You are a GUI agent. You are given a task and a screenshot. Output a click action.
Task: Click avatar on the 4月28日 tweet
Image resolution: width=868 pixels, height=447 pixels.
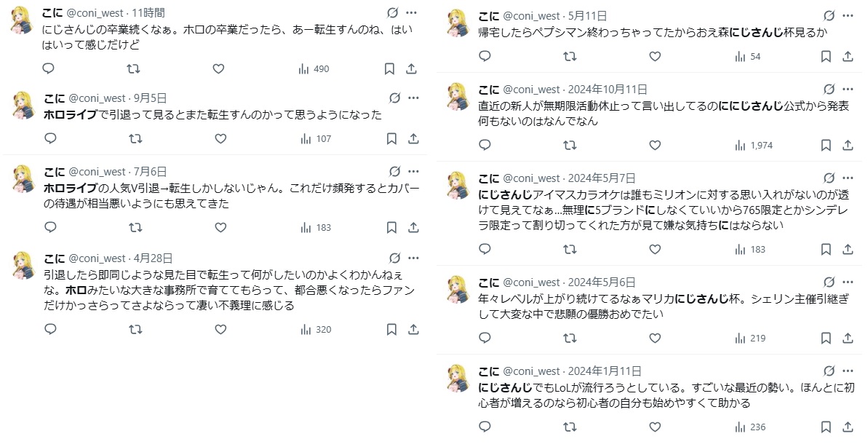pos(23,267)
